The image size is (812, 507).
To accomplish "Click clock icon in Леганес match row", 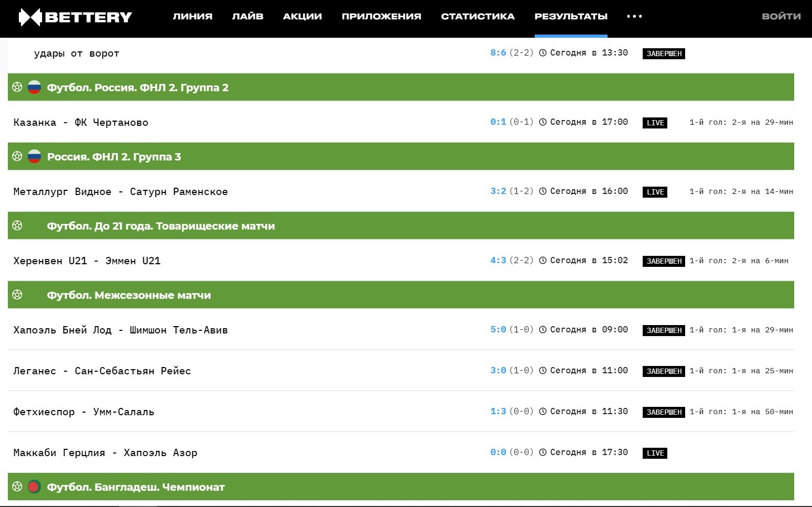I will (543, 370).
